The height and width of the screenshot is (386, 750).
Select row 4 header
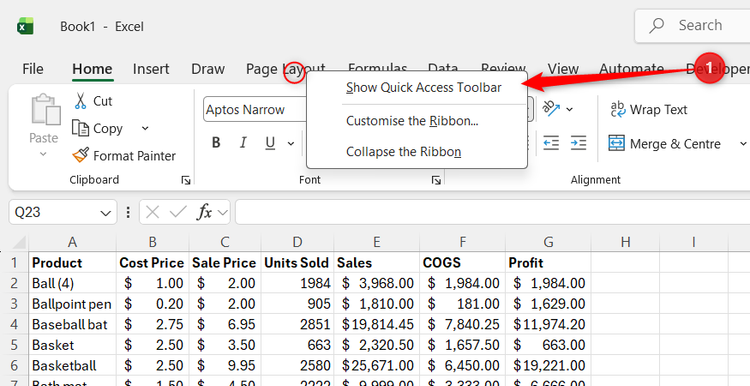[x=14, y=325]
